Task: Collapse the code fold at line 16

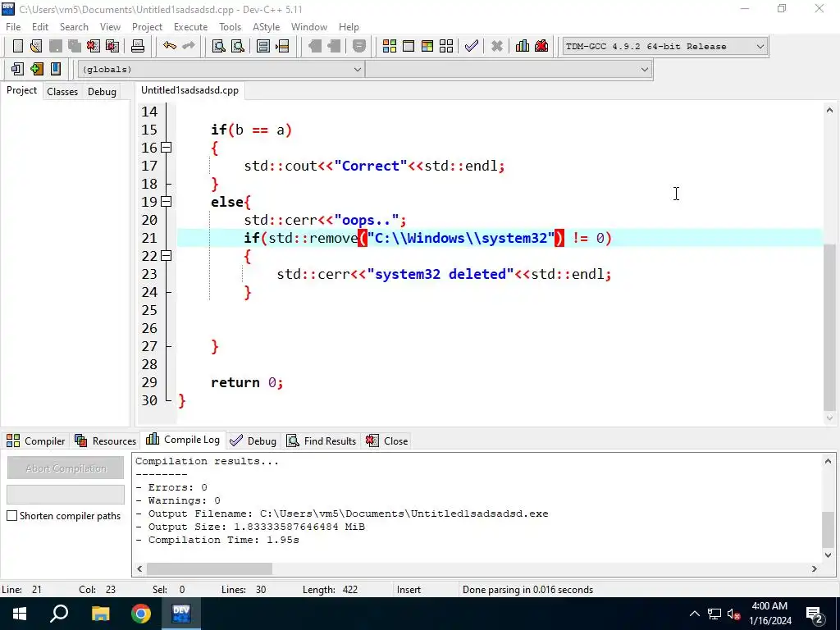Action: click(167, 148)
